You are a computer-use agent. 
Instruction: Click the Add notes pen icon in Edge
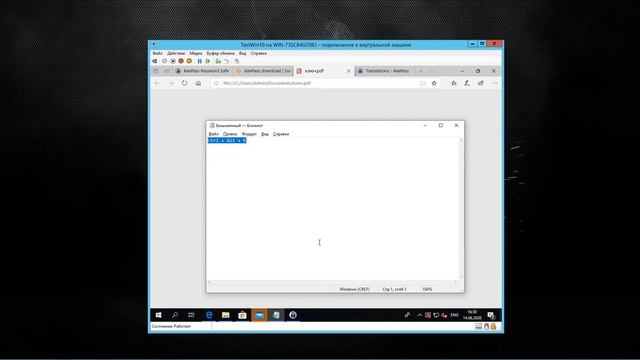[x=467, y=83]
